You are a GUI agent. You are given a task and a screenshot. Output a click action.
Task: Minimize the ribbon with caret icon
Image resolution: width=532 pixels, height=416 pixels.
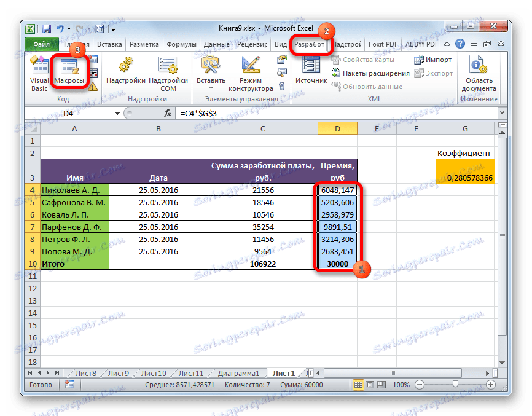(x=447, y=44)
